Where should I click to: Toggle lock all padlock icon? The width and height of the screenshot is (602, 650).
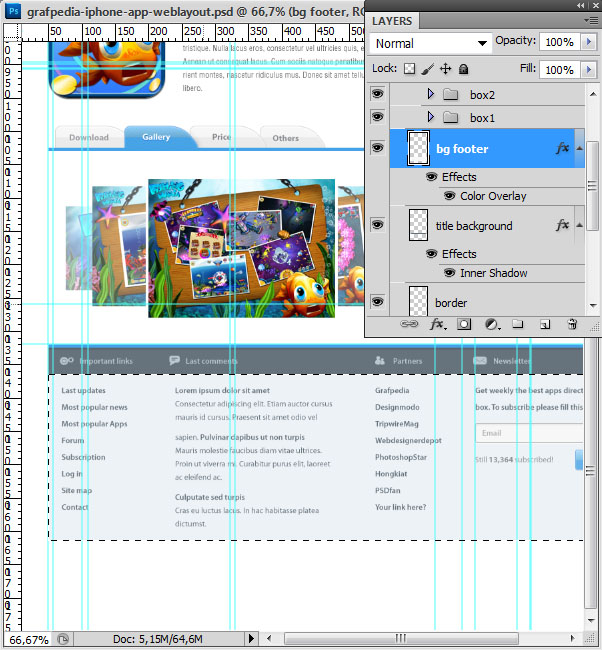463,69
